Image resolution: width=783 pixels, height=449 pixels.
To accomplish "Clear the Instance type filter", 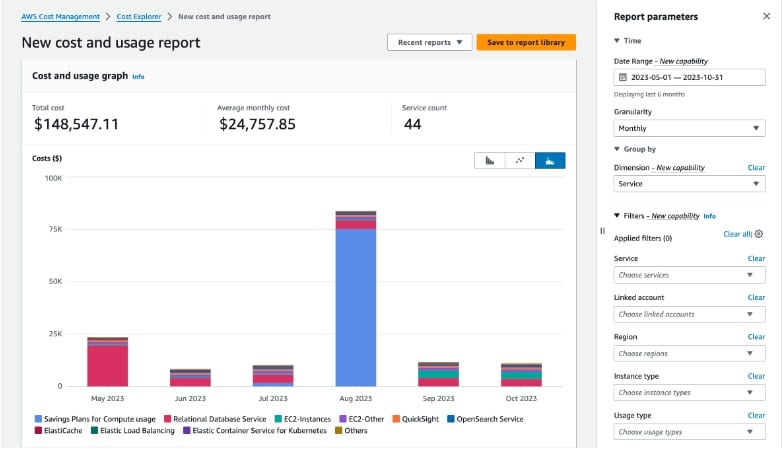I will click(x=756, y=376).
